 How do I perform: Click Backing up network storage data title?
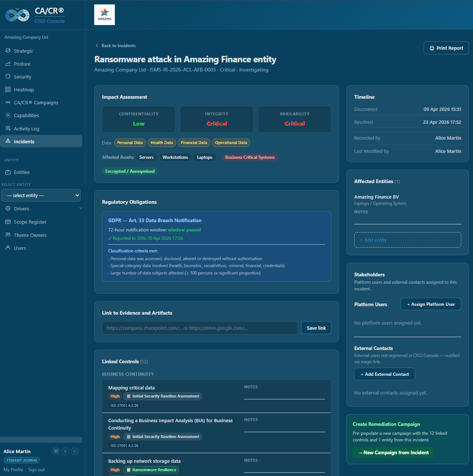coord(144,461)
